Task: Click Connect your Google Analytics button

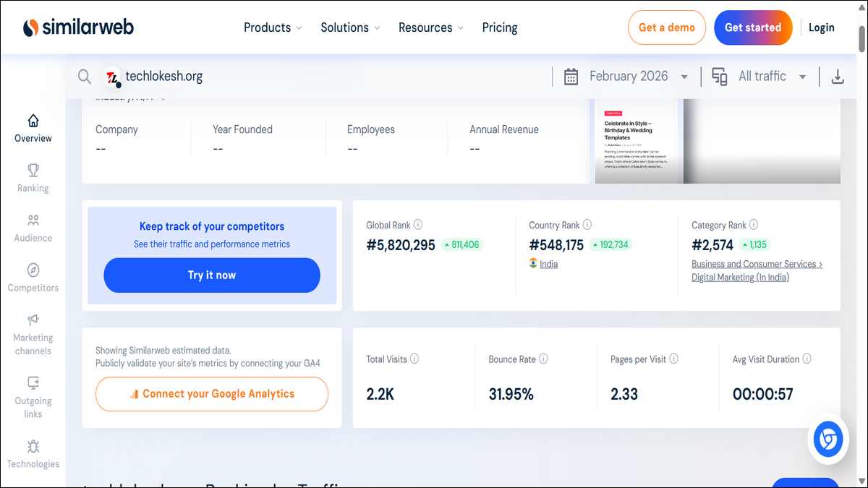Action: click(x=212, y=394)
